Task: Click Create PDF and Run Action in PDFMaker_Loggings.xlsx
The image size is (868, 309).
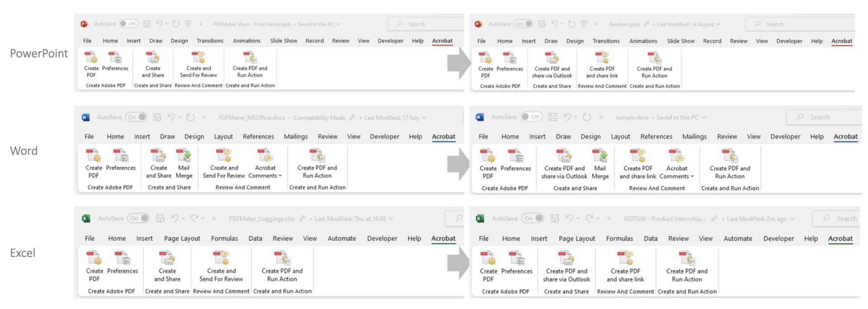Action: [282, 267]
